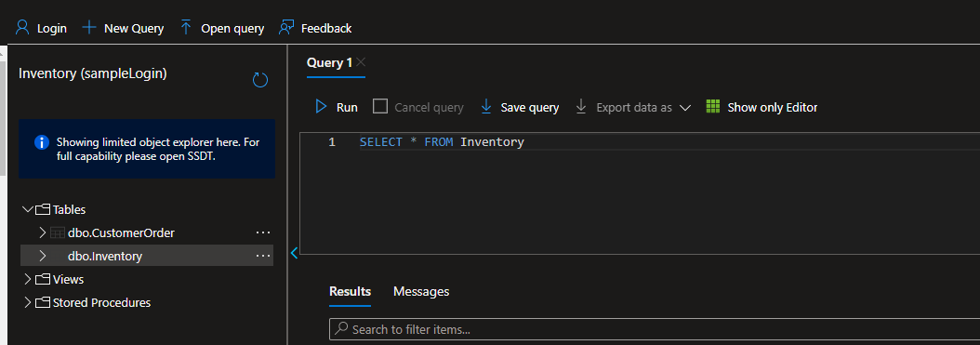Click the SSDT limited object explorer notice text
Image resolution: width=980 pixels, height=345 pixels.
pos(157,150)
